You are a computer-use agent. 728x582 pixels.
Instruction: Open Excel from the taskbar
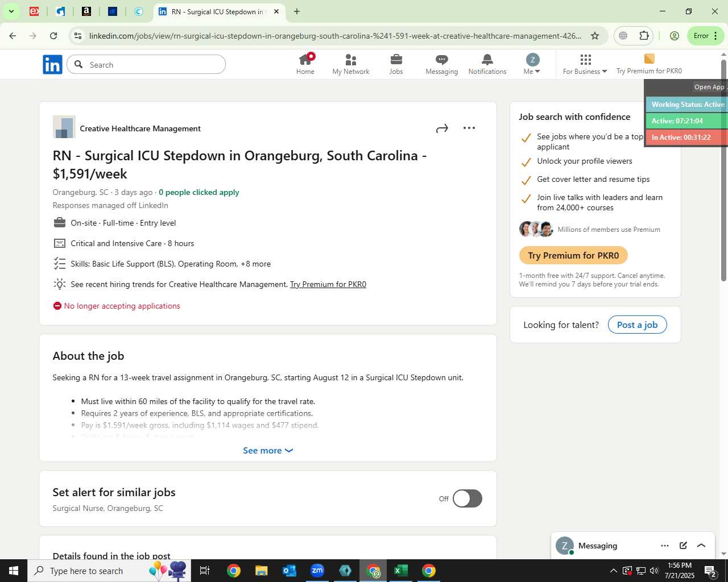[x=401, y=571]
